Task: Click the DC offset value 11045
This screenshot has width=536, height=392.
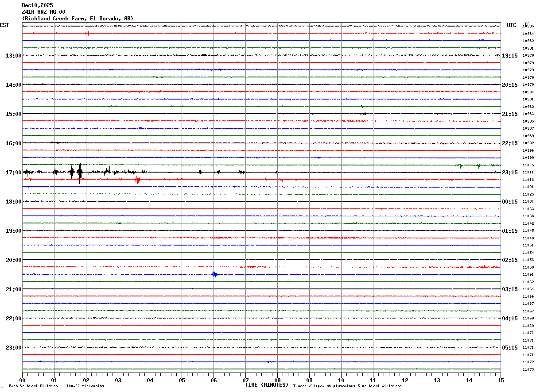Action: coord(528,231)
